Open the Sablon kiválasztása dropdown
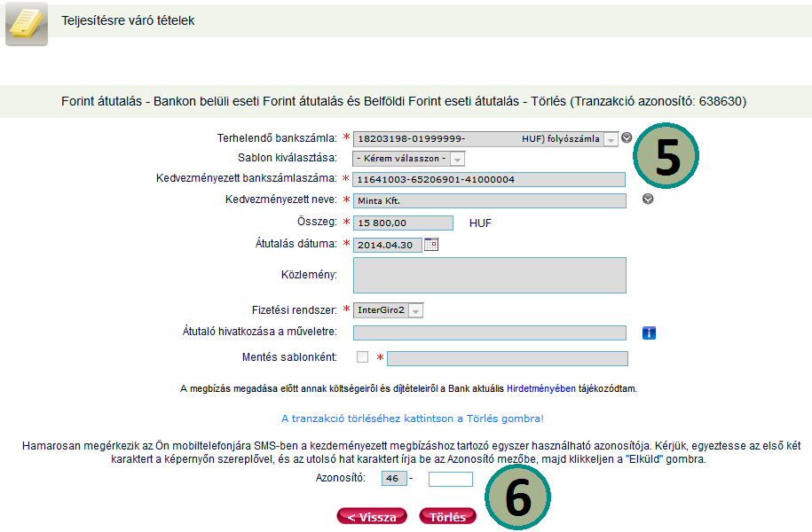This screenshot has width=812, height=532. [408, 159]
